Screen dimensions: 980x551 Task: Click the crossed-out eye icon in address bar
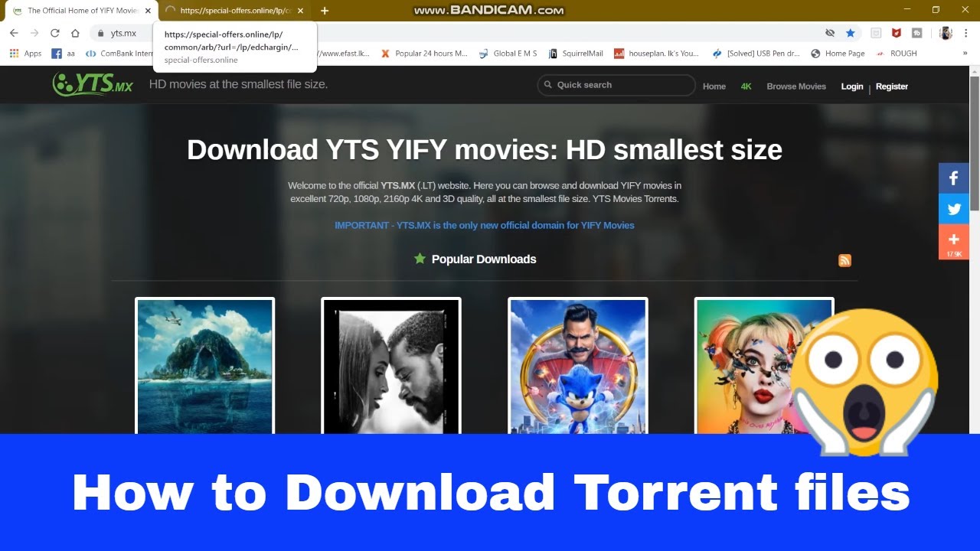click(x=830, y=33)
